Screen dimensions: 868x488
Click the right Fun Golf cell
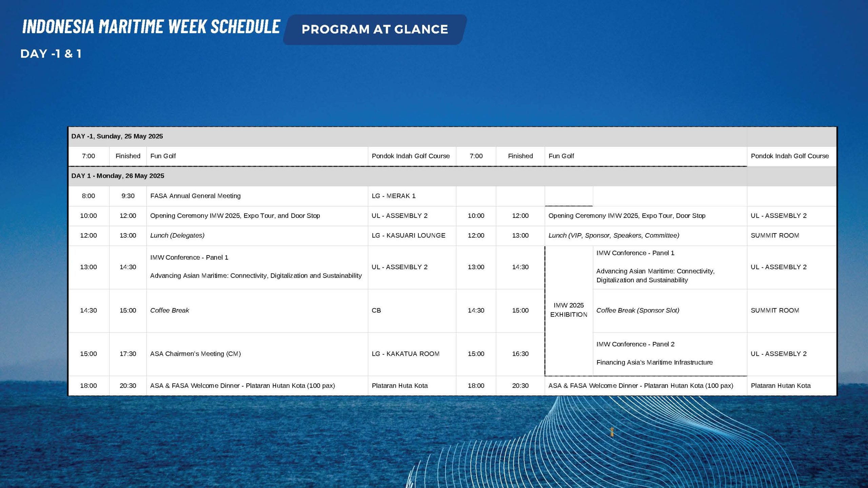pyautogui.click(x=646, y=156)
